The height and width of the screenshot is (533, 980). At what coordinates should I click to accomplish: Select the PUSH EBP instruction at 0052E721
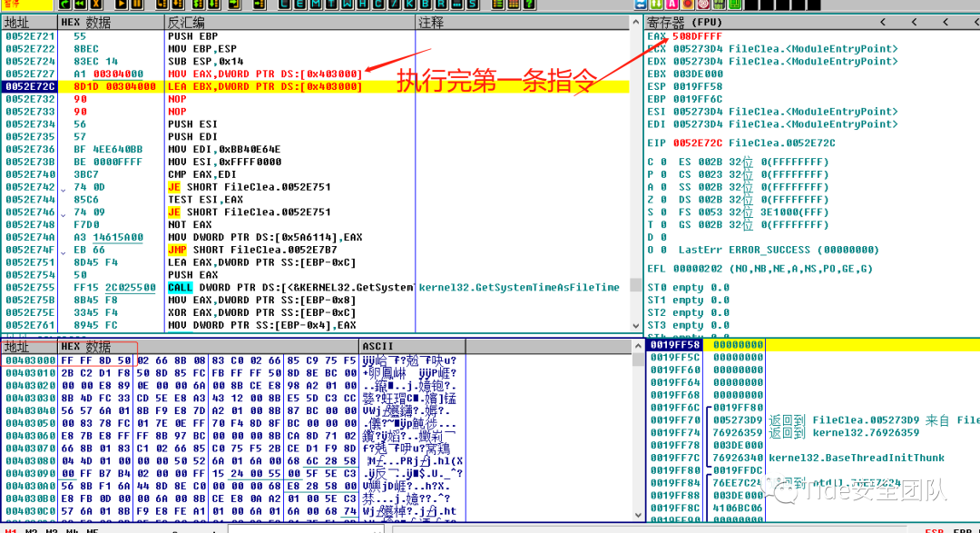pyautogui.click(x=192, y=36)
